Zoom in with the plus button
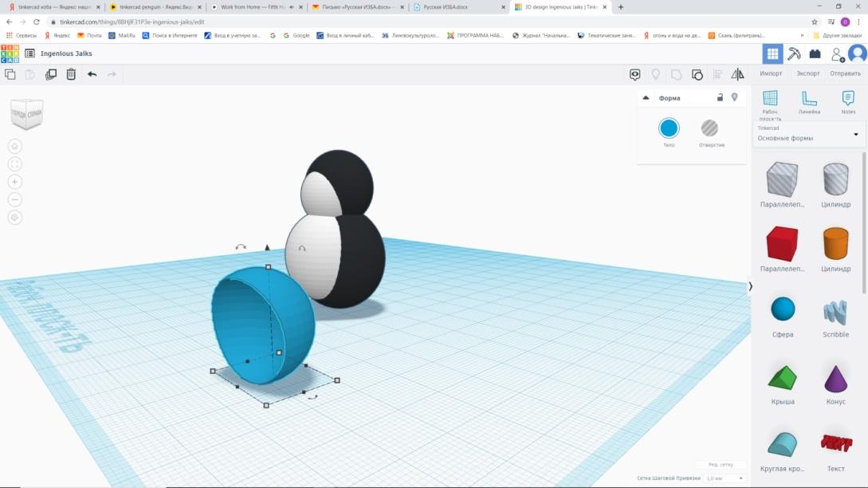This screenshot has width=868, height=488. point(15,182)
